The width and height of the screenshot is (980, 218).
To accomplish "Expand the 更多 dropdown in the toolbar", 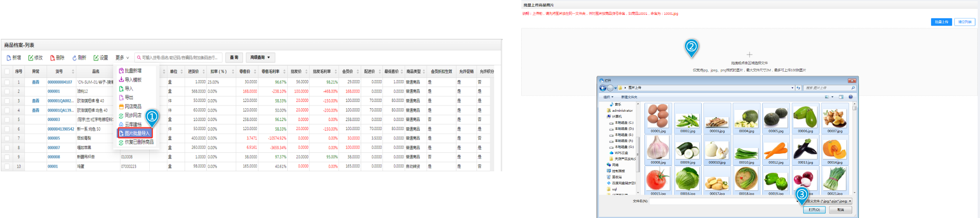I will pos(122,58).
